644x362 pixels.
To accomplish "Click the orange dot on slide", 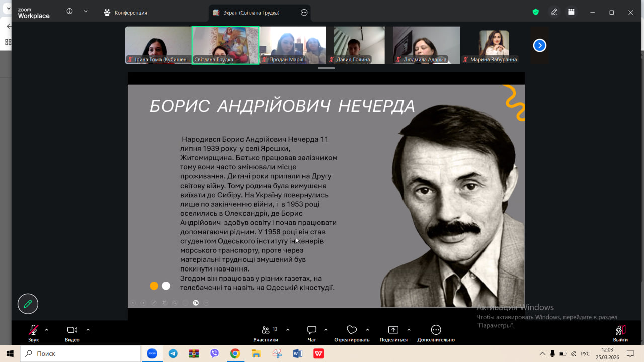I will pyautogui.click(x=154, y=286).
